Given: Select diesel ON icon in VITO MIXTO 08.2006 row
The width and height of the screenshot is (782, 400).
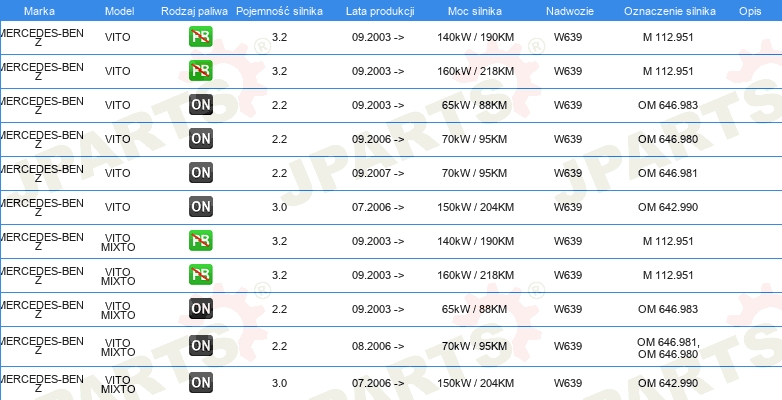Looking at the screenshot, I should tap(200, 346).
